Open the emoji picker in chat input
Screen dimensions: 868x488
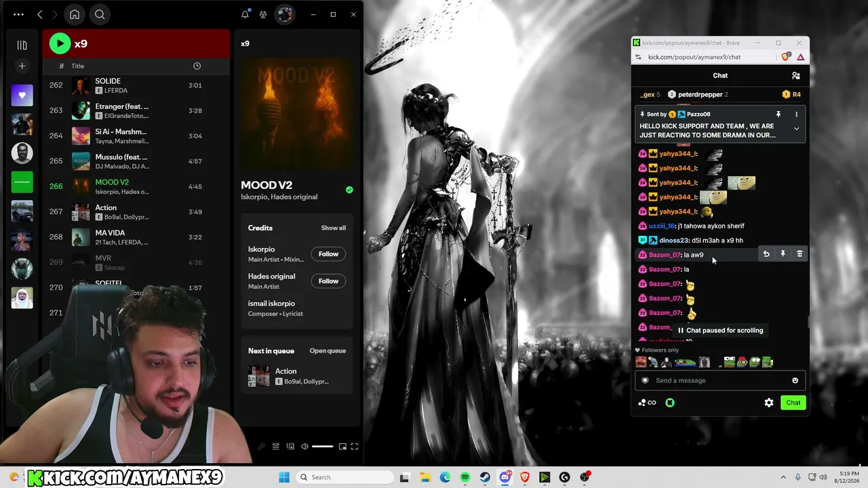(795, 380)
